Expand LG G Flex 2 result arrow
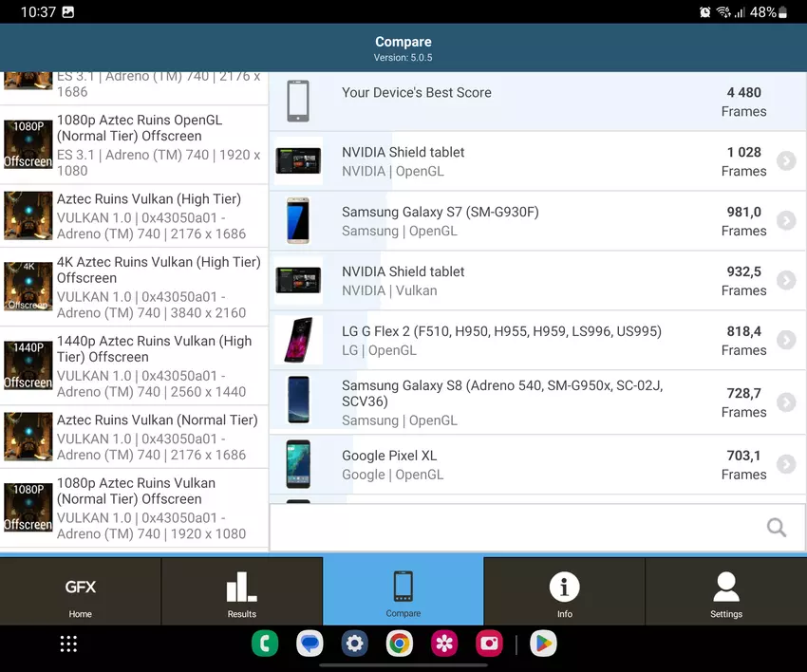Viewport: 807px width, 672px height. click(786, 340)
